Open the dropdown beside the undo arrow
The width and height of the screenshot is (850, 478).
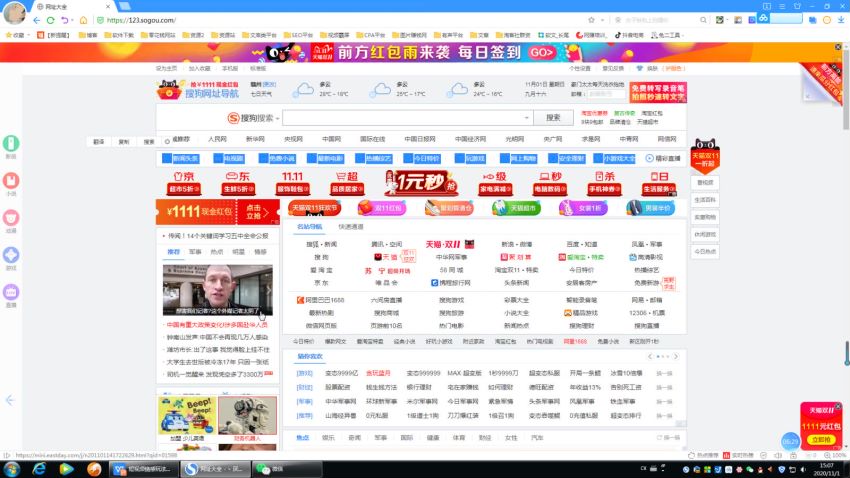(x=72, y=20)
